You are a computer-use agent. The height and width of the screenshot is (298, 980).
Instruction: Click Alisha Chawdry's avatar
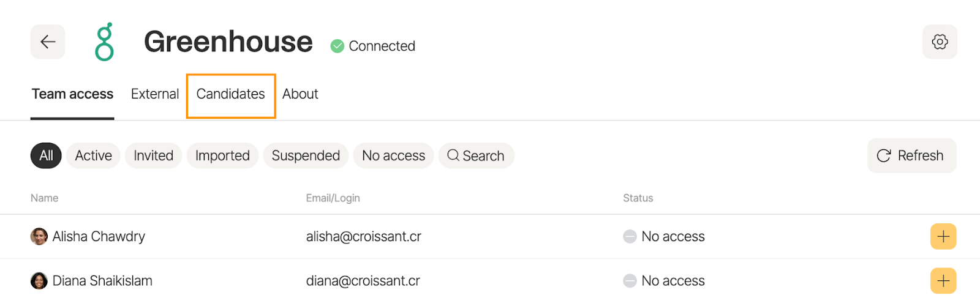[39, 236]
